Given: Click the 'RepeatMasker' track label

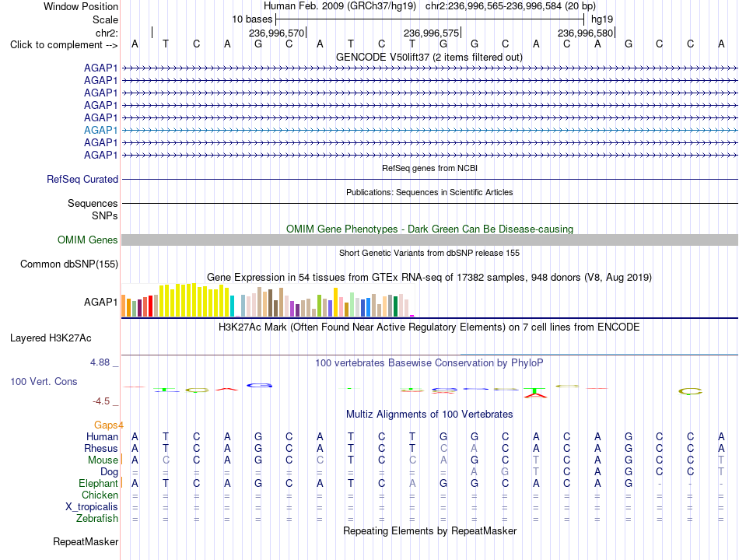Looking at the screenshot, I should tap(86, 542).
